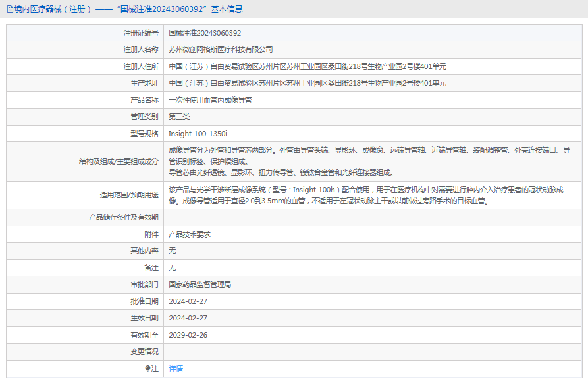Click the 生效日期 label
This screenshot has width=588, height=383.
pos(144,318)
